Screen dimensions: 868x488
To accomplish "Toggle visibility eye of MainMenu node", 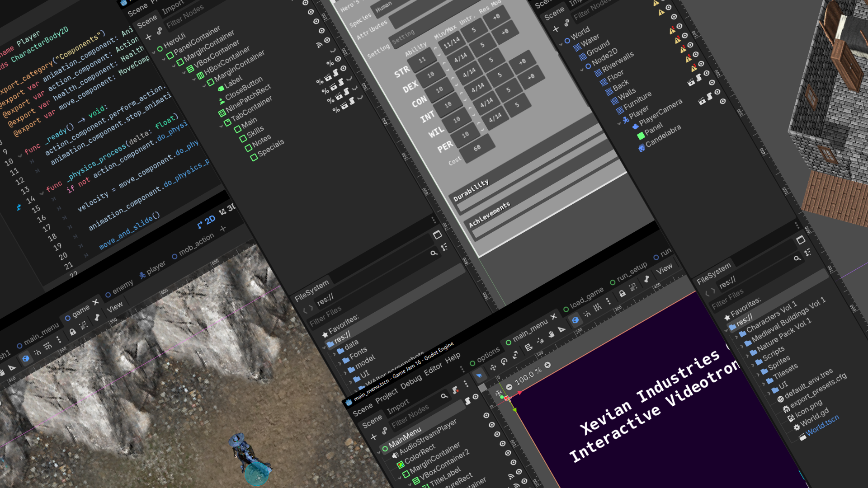I will (476, 397).
